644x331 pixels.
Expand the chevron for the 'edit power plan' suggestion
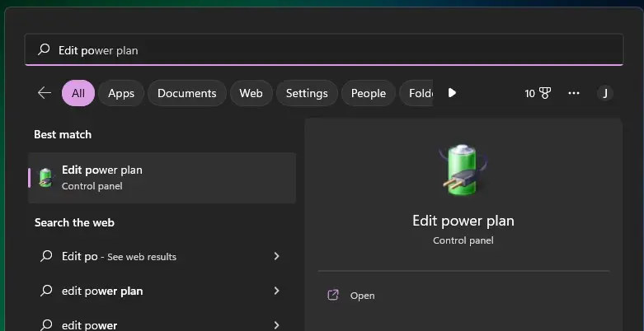click(276, 291)
